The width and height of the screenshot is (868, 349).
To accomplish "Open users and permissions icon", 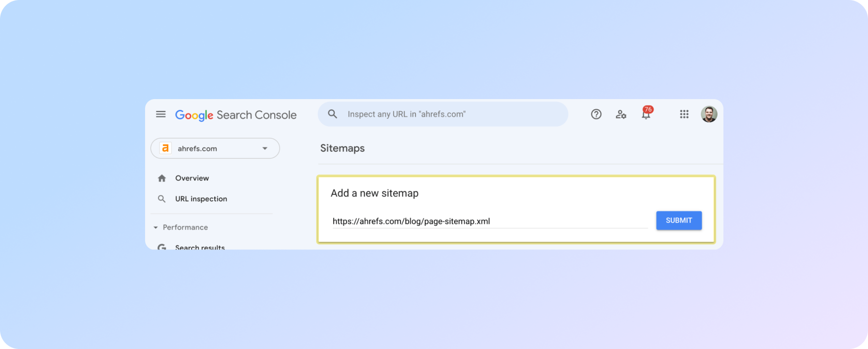I will (x=621, y=115).
